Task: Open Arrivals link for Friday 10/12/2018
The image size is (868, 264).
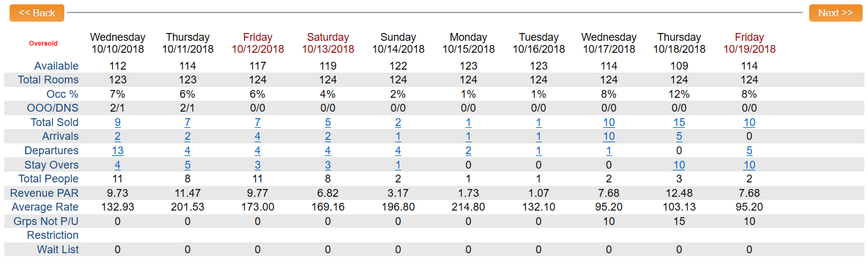Action: tap(258, 136)
